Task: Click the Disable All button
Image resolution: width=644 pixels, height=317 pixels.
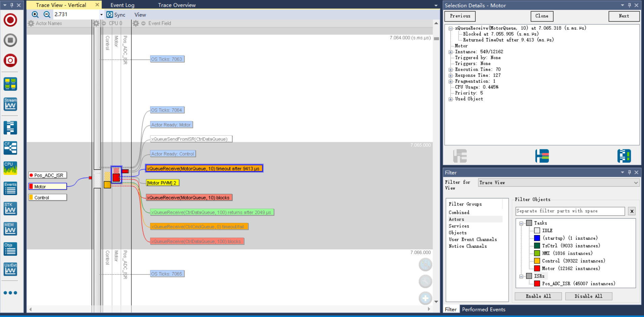Action: click(x=588, y=296)
